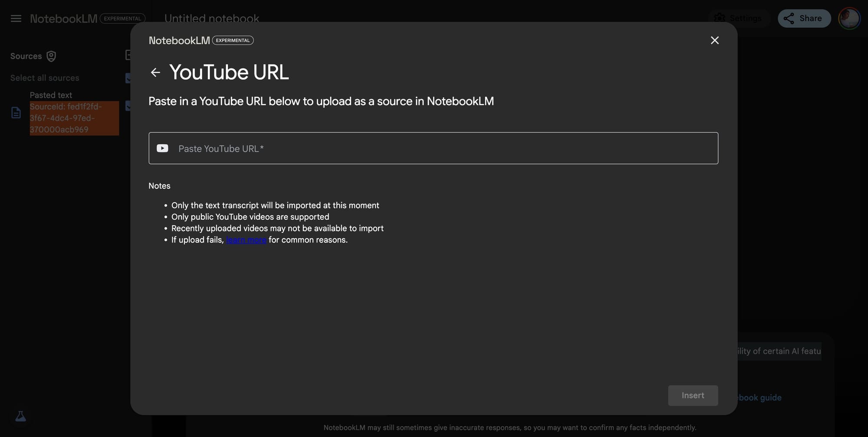
Task: Select the Pasted text document icon
Action: pyautogui.click(x=16, y=113)
